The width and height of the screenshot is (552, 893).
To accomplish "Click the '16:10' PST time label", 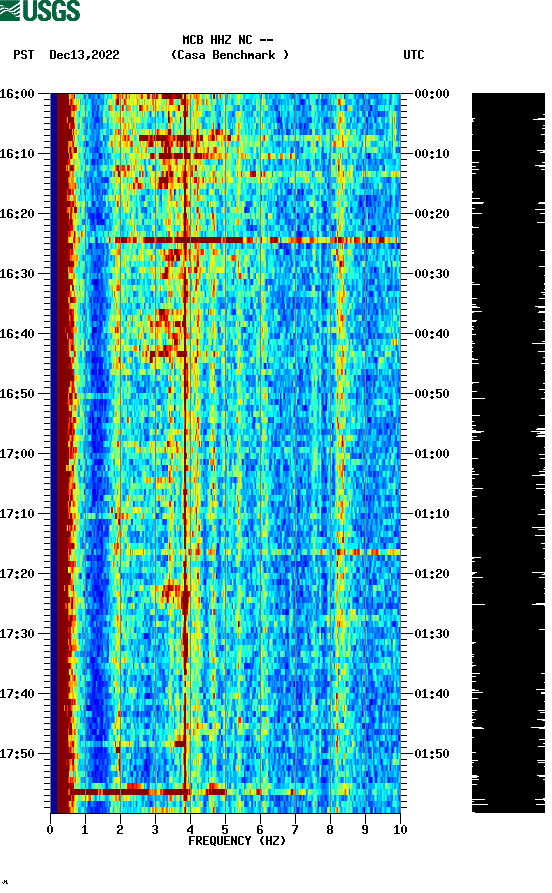I will [17, 154].
